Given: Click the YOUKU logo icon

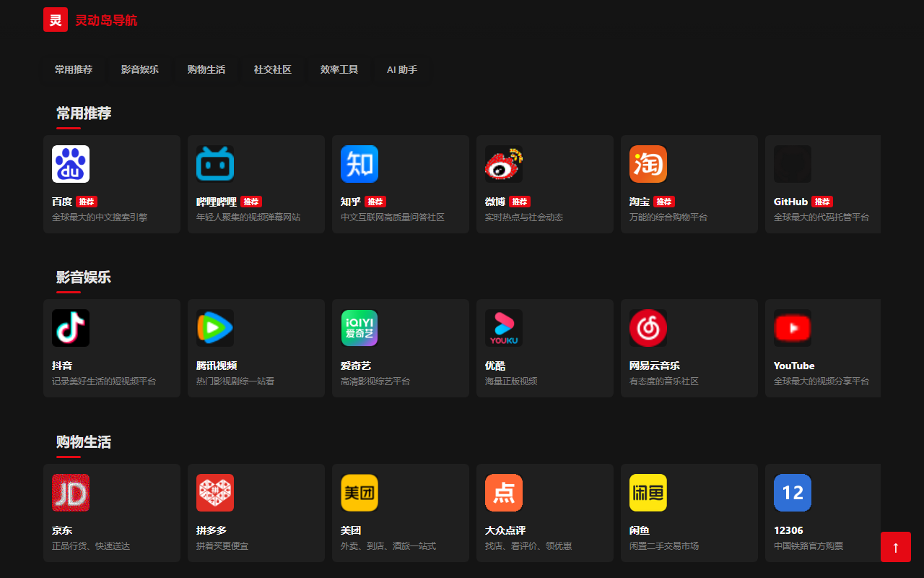Looking at the screenshot, I should [504, 328].
